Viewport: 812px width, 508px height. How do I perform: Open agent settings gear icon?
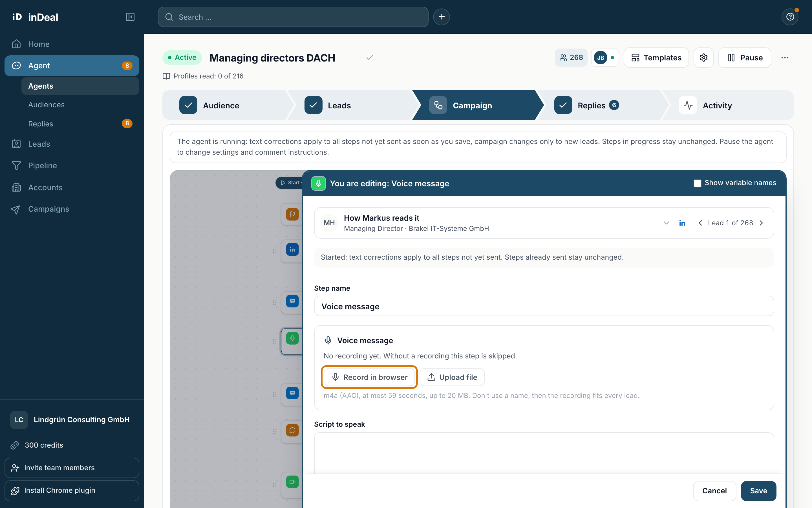pos(704,58)
